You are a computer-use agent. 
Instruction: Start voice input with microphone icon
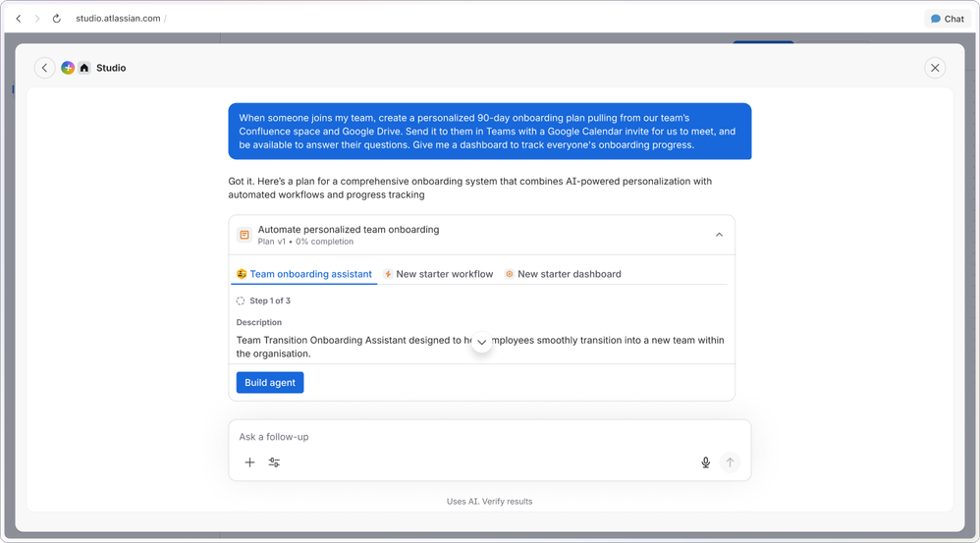point(706,462)
